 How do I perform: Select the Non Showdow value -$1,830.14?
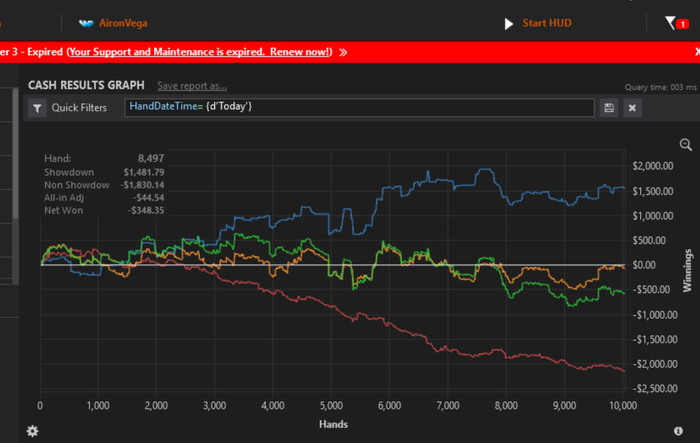tap(142, 185)
